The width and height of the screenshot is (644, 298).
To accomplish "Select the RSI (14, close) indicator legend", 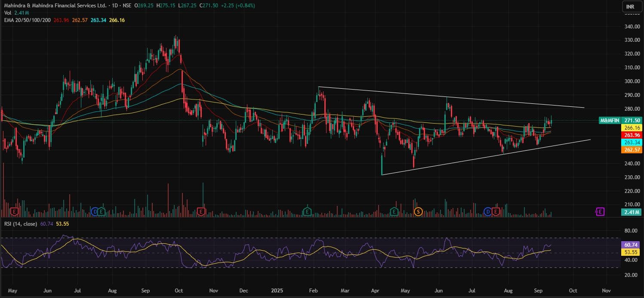I will point(21,223).
